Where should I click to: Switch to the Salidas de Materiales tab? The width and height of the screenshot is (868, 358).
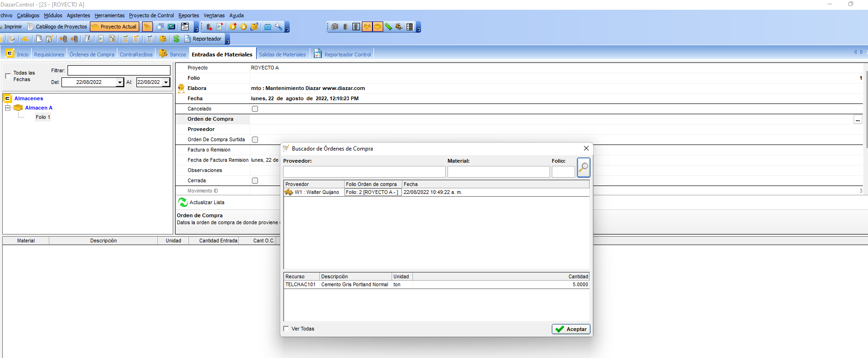[x=282, y=55]
